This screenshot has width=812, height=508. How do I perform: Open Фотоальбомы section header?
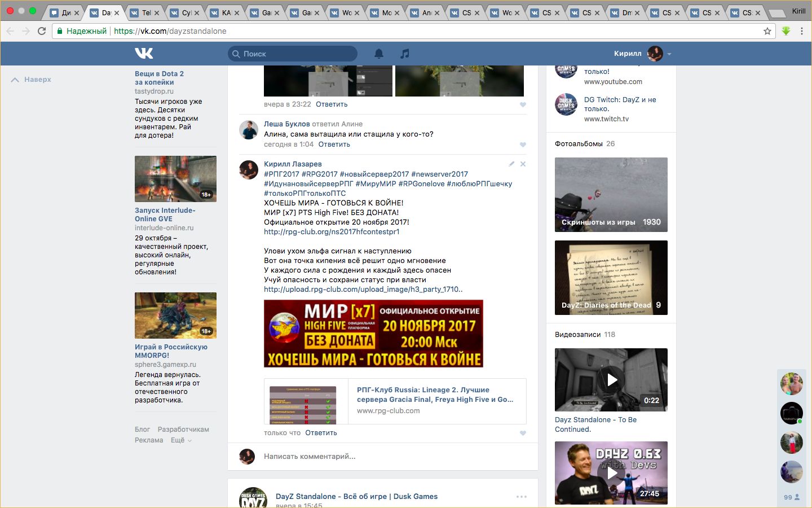579,144
